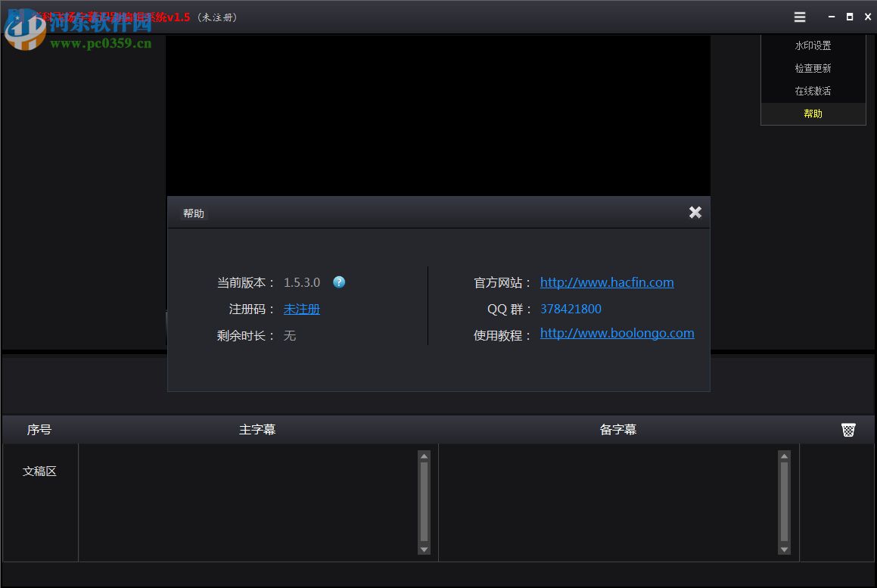This screenshot has width=877, height=588.
Task: Close the 帮助 dialog with the X
Action: pos(695,213)
